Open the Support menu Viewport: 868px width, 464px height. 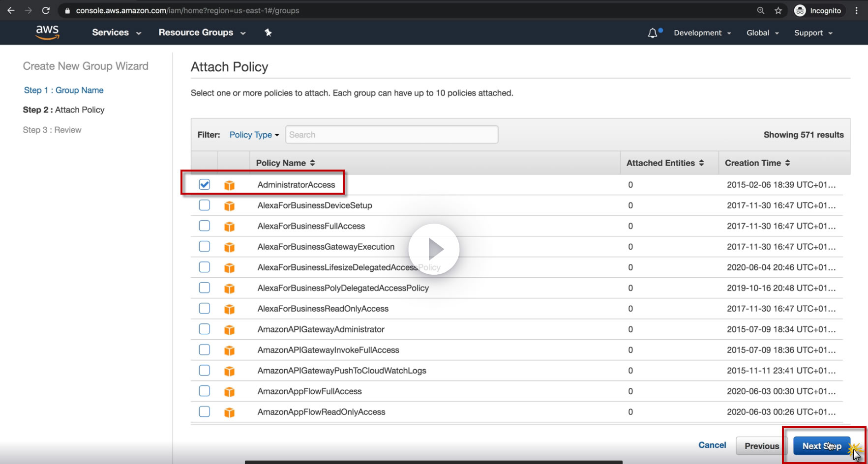(x=813, y=33)
